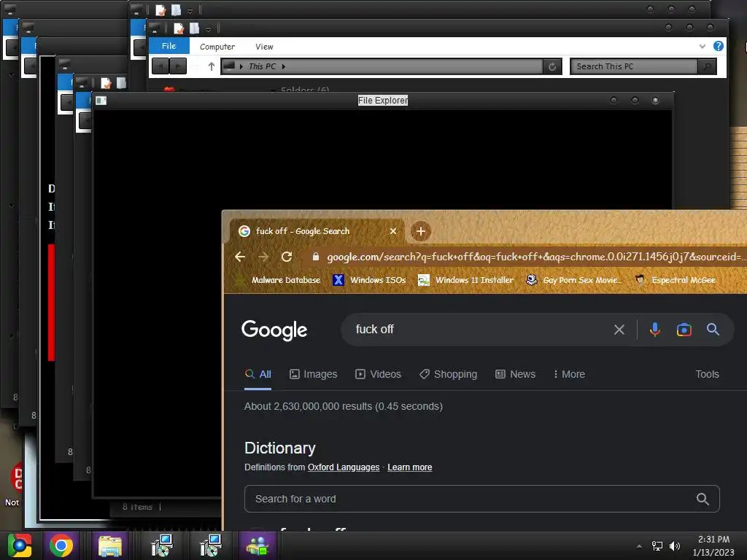The height and width of the screenshot is (560, 747).
Task: Click the 'File Explorer' window title
Action: pyautogui.click(x=382, y=101)
